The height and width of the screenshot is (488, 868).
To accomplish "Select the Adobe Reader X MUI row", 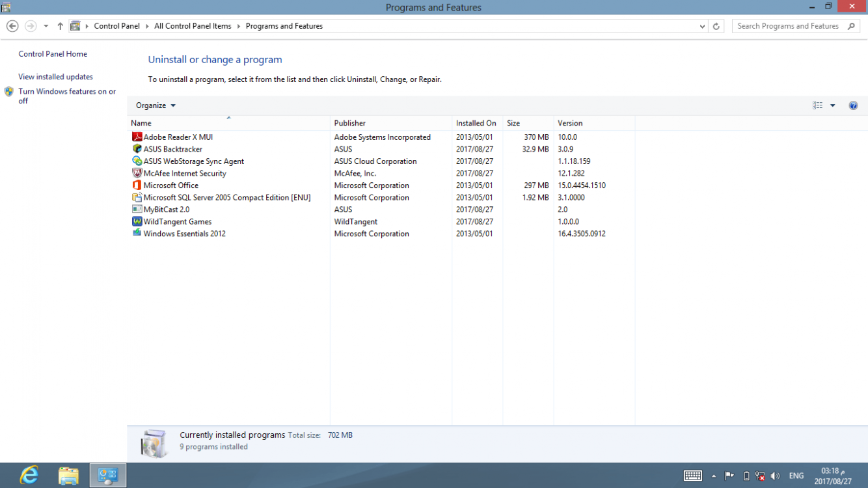I will pyautogui.click(x=381, y=137).
